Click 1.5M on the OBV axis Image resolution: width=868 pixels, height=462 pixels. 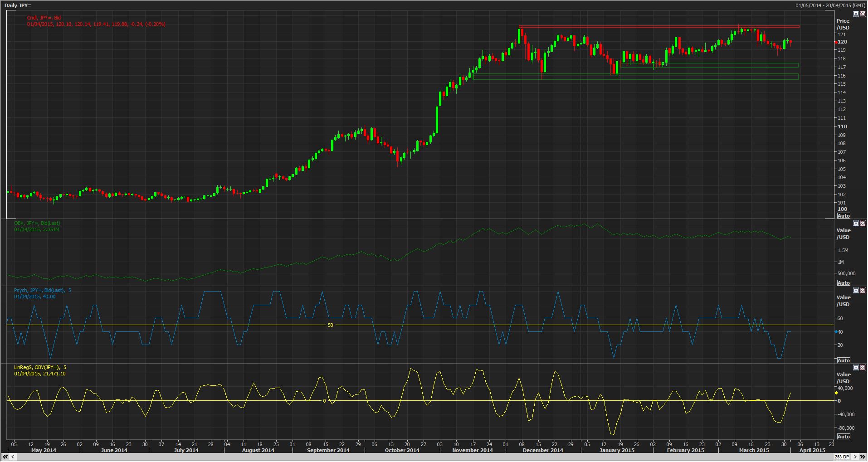point(843,250)
